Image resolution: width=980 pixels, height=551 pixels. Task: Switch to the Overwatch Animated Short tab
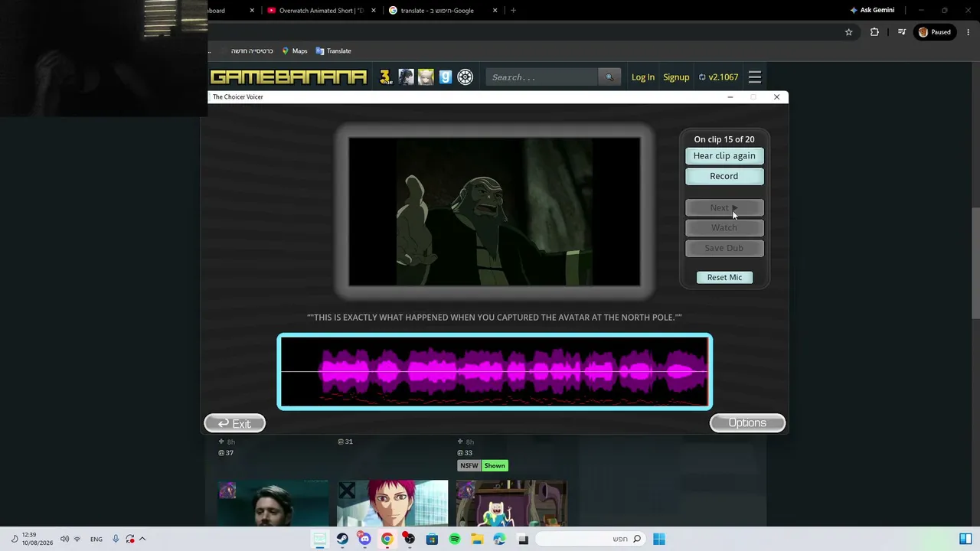(322, 11)
